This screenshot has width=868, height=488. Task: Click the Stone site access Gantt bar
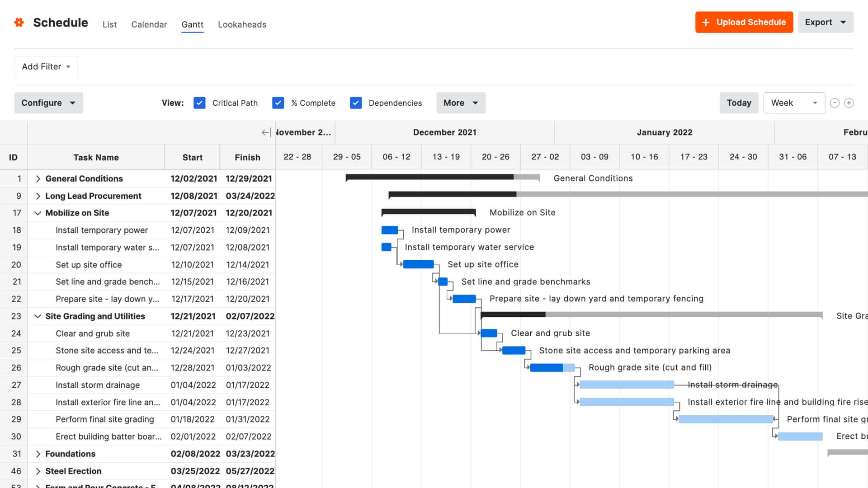[514, 351]
